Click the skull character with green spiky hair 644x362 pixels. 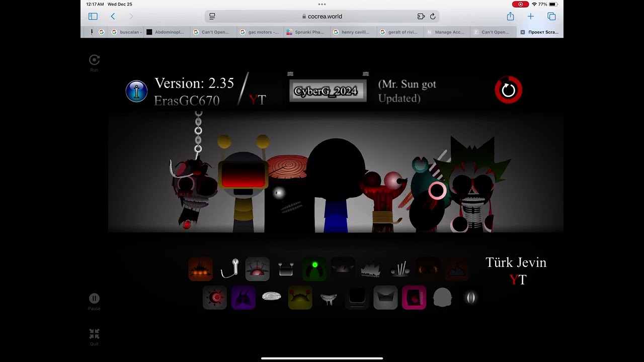473,186
